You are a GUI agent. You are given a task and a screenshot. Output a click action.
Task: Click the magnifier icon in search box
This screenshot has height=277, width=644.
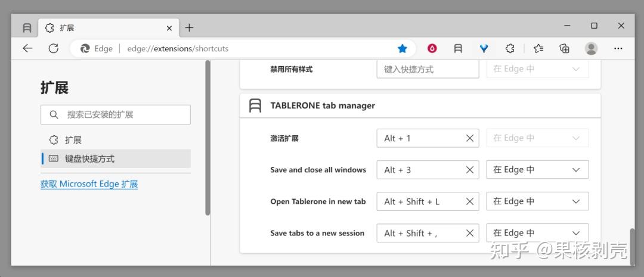54,114
